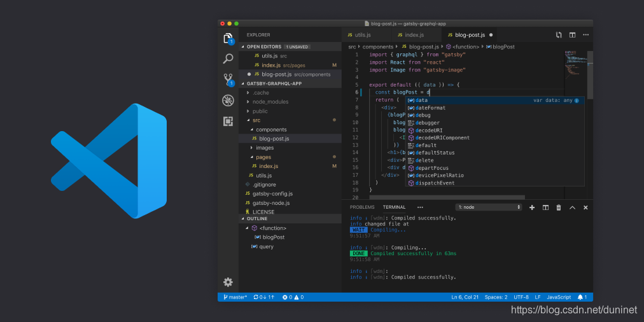Open the .gitignore file

click(290, 185)
